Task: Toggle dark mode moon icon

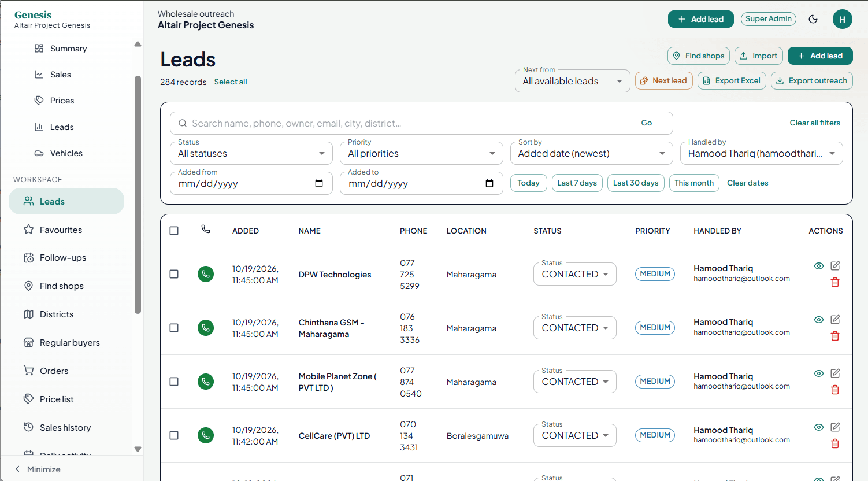Action: pos(813,19)
